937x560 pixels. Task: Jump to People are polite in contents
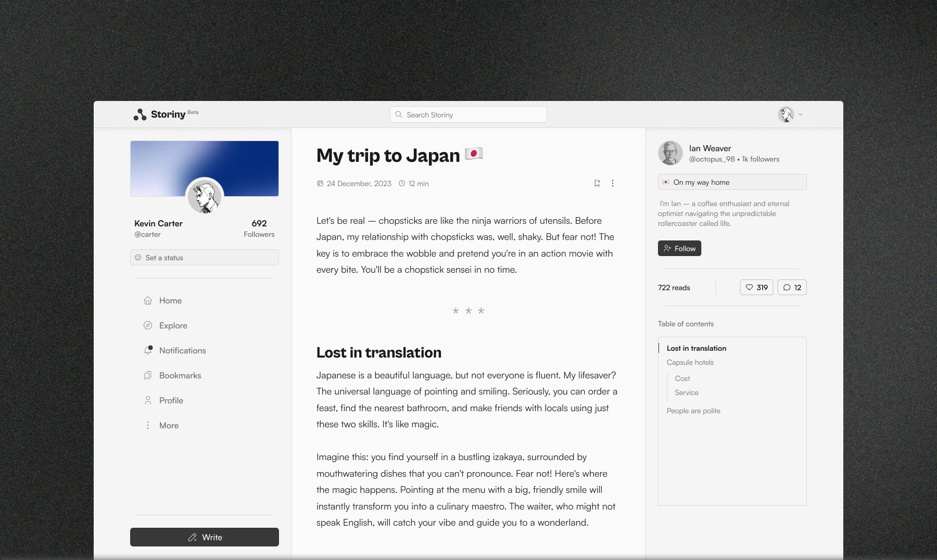tap(693, 411)
